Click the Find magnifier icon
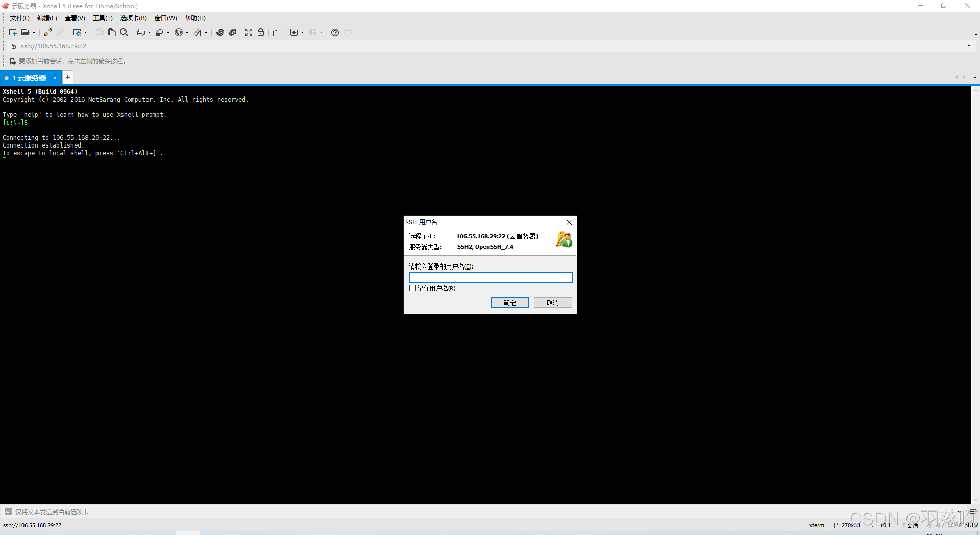The width and height of the screenshot is (980, 535). point(124,32)
